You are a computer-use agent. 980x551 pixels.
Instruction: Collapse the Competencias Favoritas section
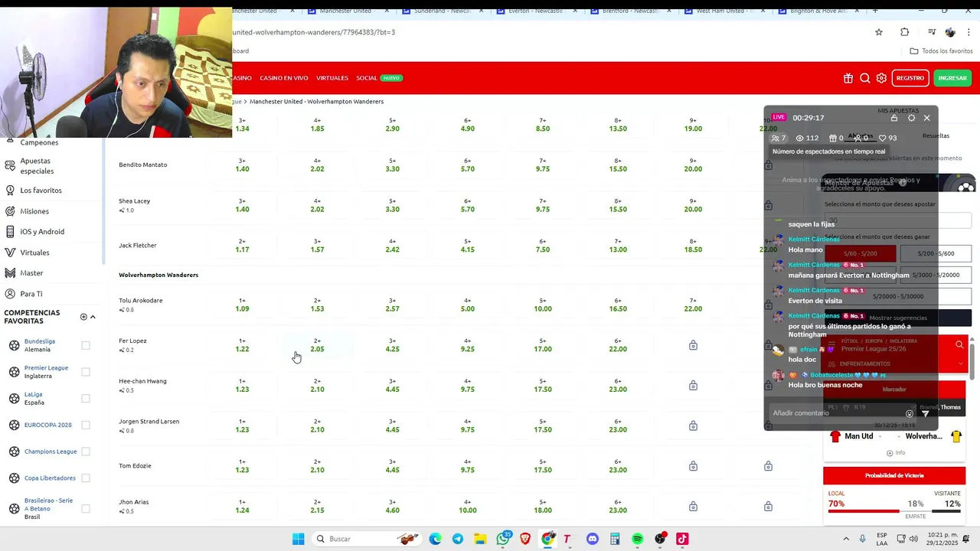click(x=93, y=317)
